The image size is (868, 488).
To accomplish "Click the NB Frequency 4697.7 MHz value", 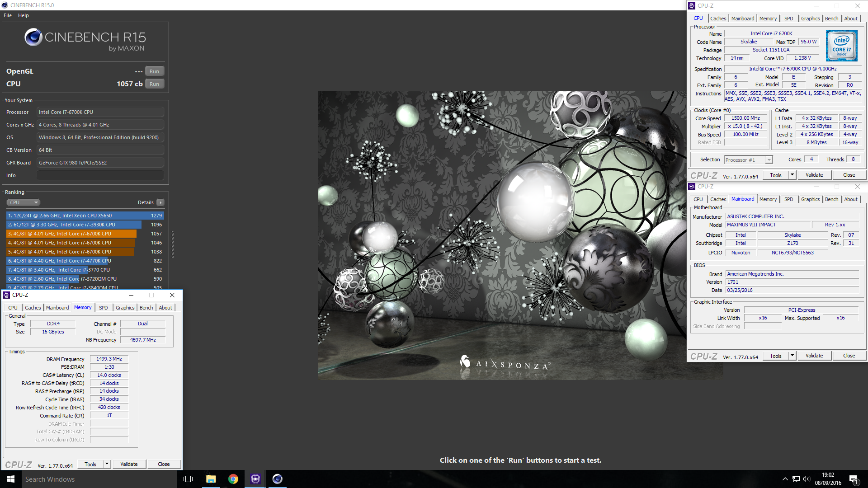I will tap(143, 340).
